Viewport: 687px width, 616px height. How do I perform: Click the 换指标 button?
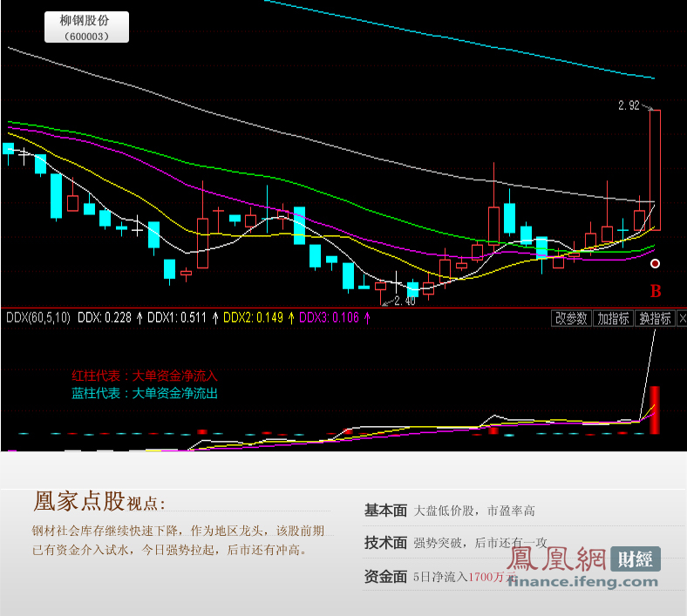pos(655,318)
